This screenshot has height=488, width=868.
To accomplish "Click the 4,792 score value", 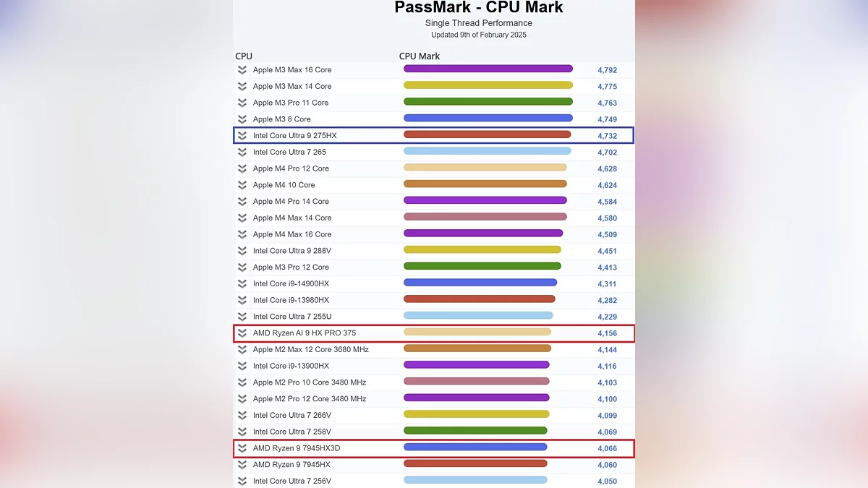I will pyautogui.click(x=607, y=71).
